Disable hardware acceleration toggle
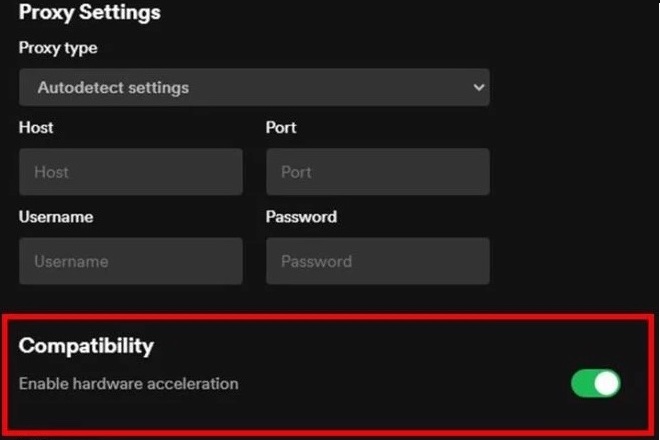 coord(595,383)
